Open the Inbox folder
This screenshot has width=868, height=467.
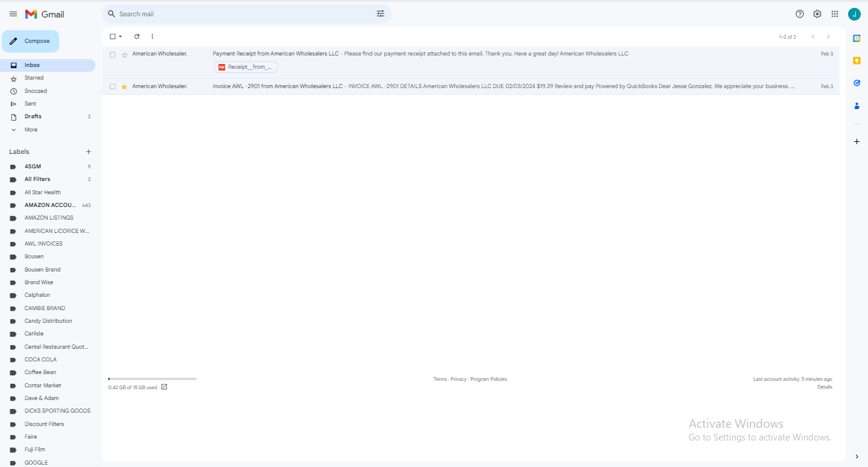(x=48, y=65)
